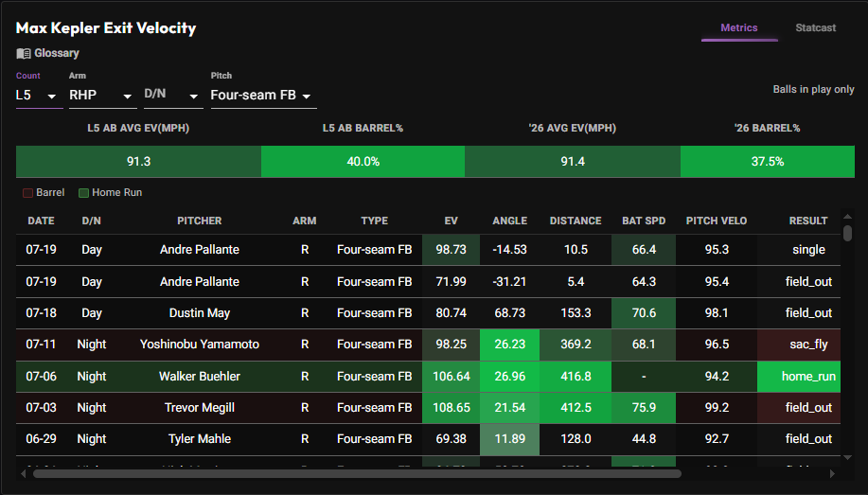Click the single result cell
The image size is (868, 495).
coord(799,250)
